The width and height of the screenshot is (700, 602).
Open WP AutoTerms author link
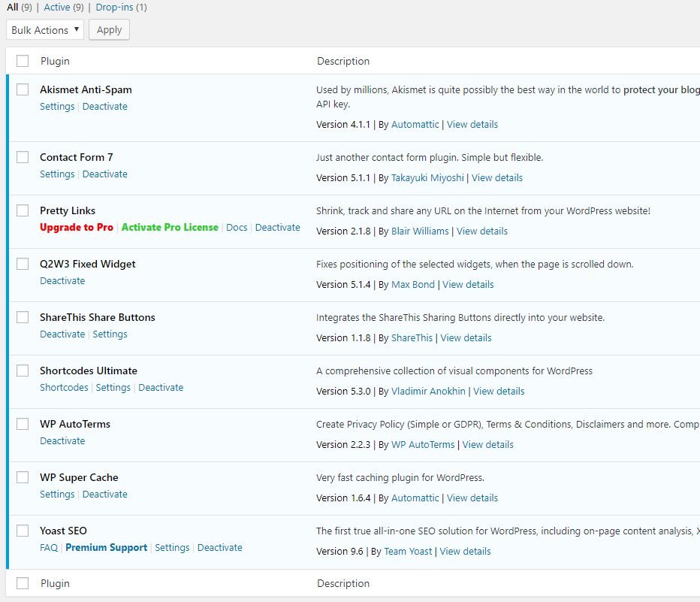point(423,445)
